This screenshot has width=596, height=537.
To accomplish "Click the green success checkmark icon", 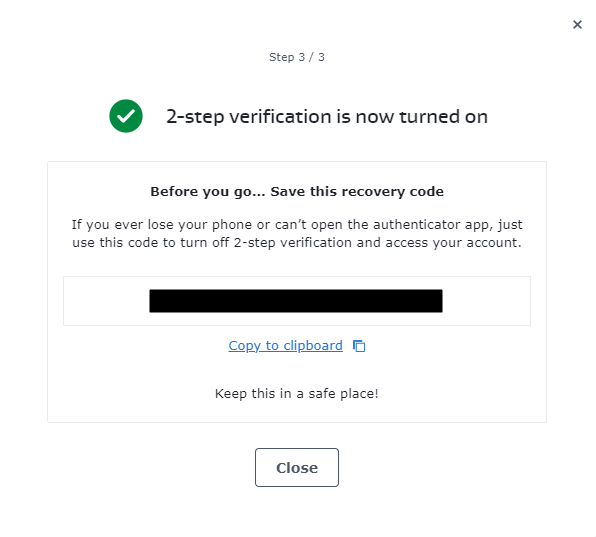I will (126, 116).
